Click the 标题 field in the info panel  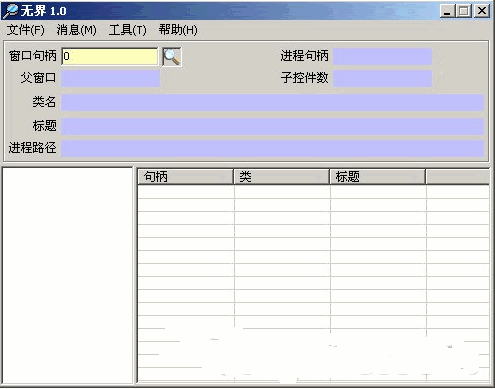tap(272, 126)
